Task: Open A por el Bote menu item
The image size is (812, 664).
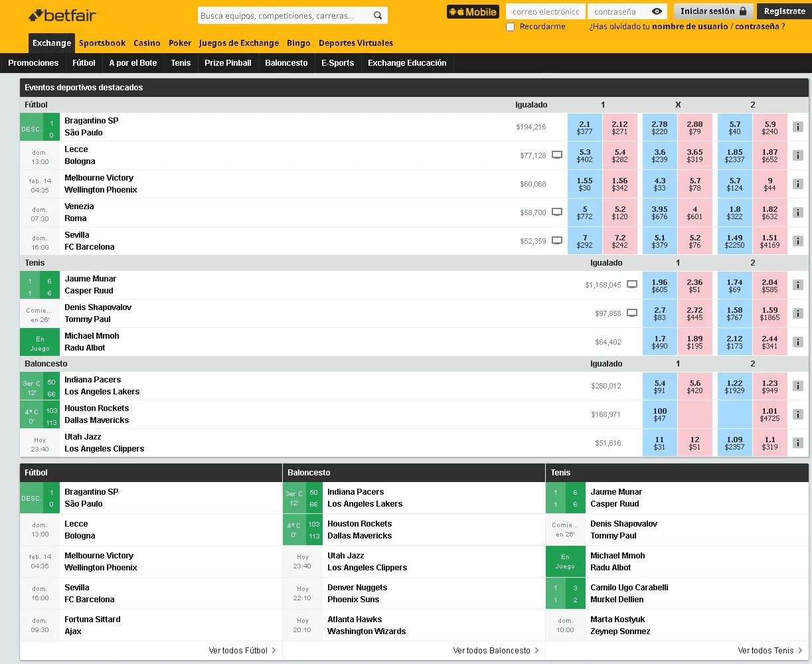Action: pos(133,63)
